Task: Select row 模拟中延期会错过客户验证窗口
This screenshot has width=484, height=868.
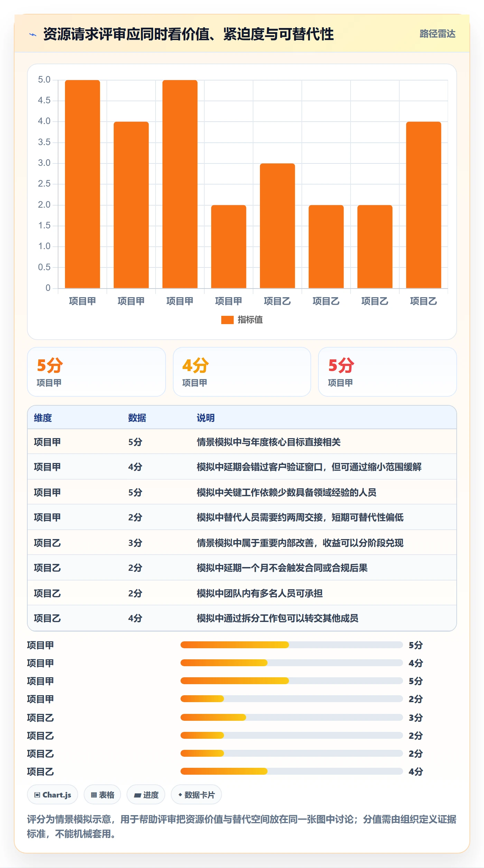Action: pos(242,466)
